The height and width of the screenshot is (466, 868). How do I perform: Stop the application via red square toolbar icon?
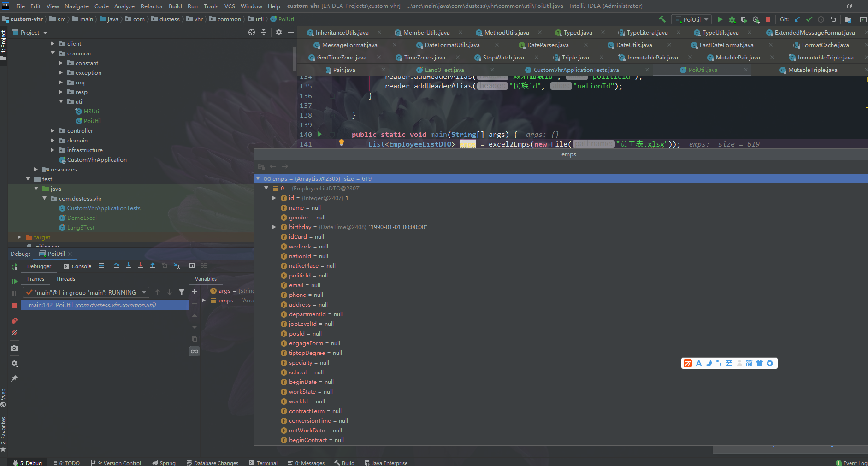click(x=768, y=19)
